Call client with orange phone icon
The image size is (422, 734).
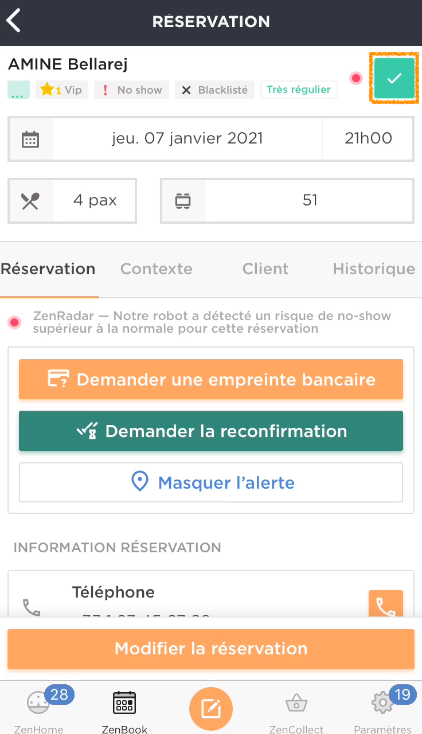tap(385, 604)
